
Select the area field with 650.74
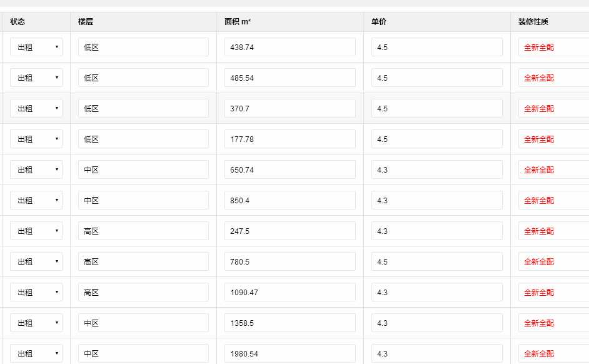point(290,169)
